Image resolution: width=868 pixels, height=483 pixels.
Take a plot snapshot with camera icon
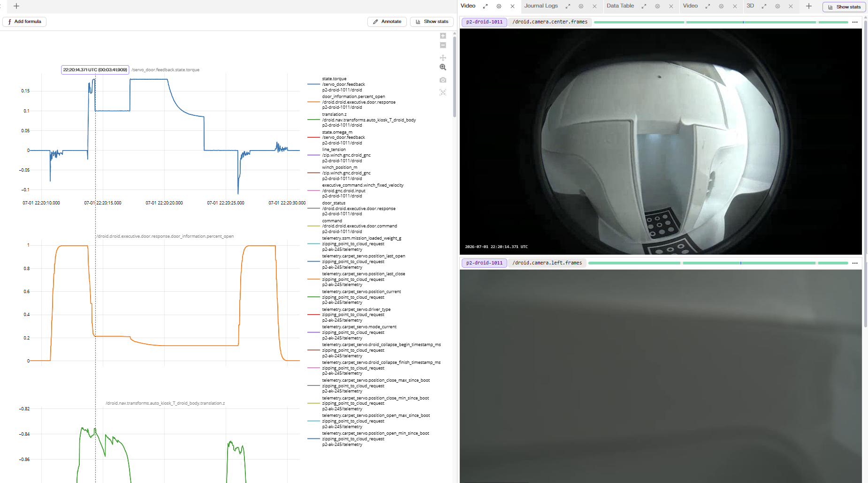443,80
